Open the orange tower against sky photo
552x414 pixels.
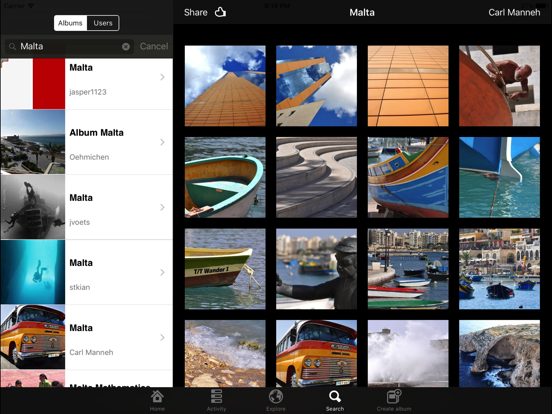tap(225, 86)
